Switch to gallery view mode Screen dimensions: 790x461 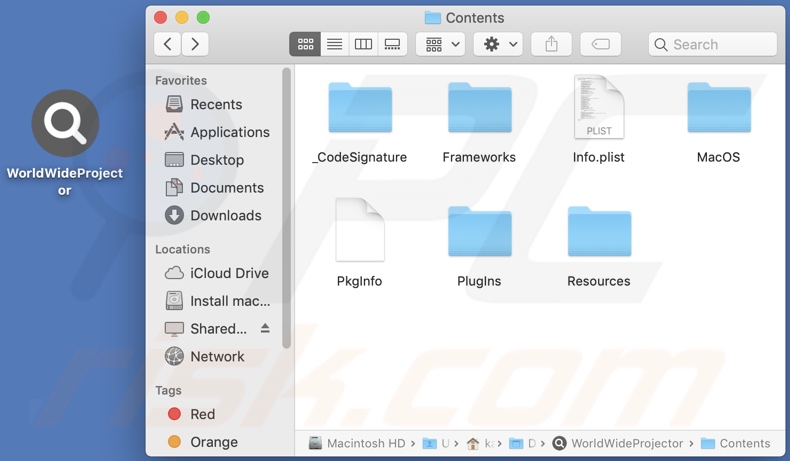392,44
